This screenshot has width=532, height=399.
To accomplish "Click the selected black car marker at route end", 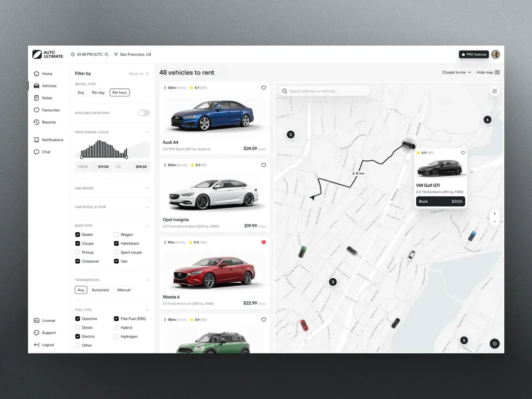I will tap(409, 145).
